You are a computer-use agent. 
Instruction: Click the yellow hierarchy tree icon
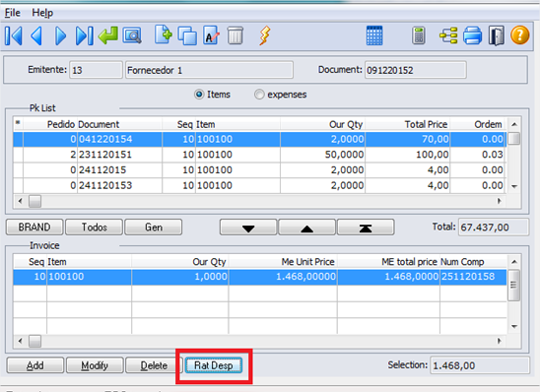(x=448, y=35)
